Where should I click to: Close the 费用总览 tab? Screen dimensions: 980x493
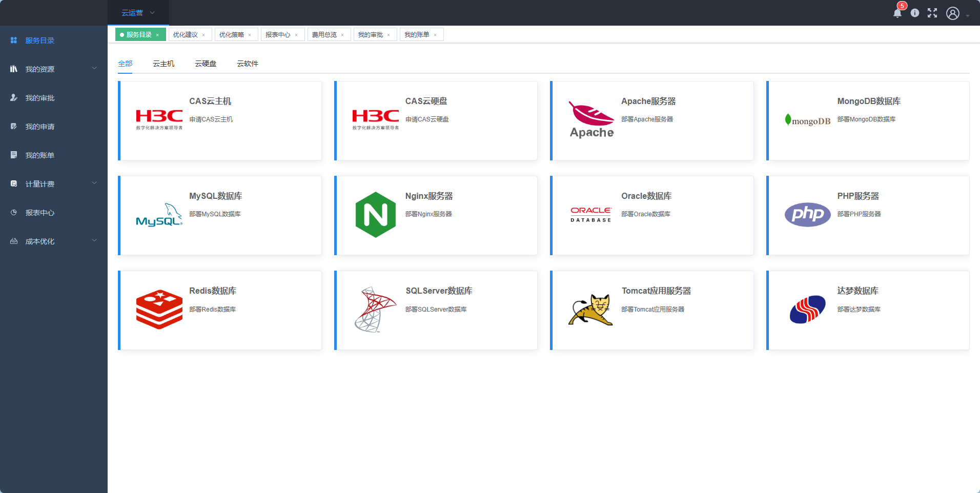point(342,35)
